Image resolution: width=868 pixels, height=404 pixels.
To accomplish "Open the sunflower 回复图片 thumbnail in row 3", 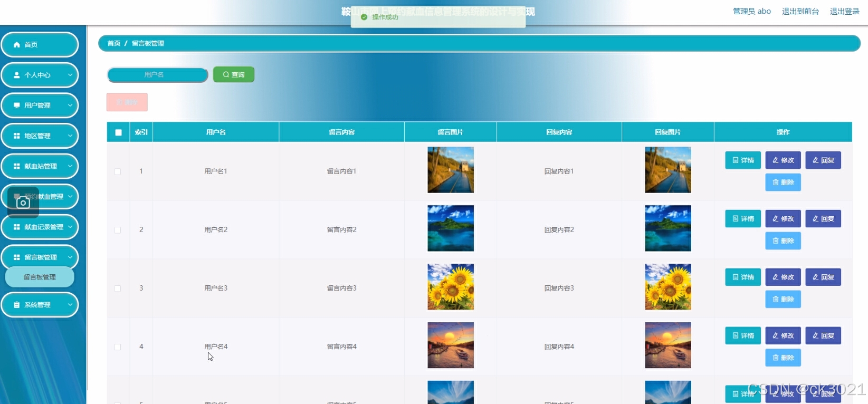I will (668, 287).
